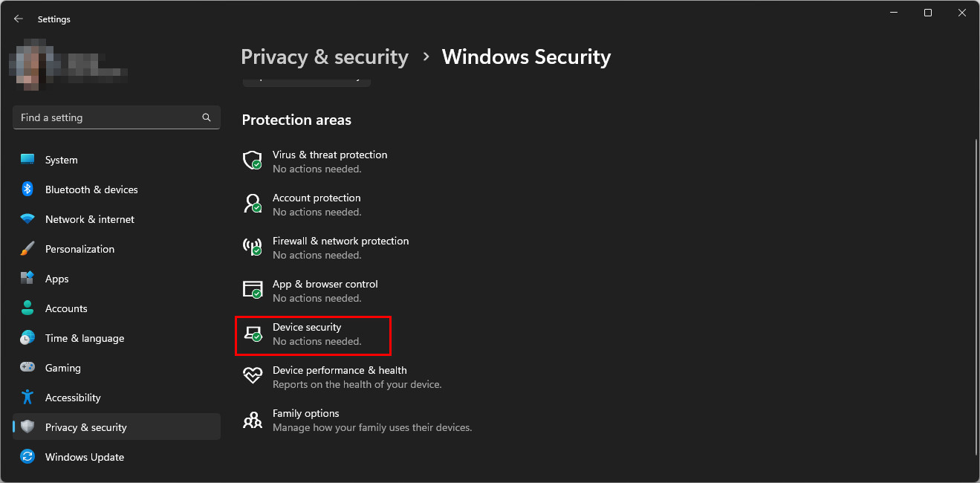This screenshot has width=980, height=483.
Task: Open System settings in sidebar
Action: [61, 160]
